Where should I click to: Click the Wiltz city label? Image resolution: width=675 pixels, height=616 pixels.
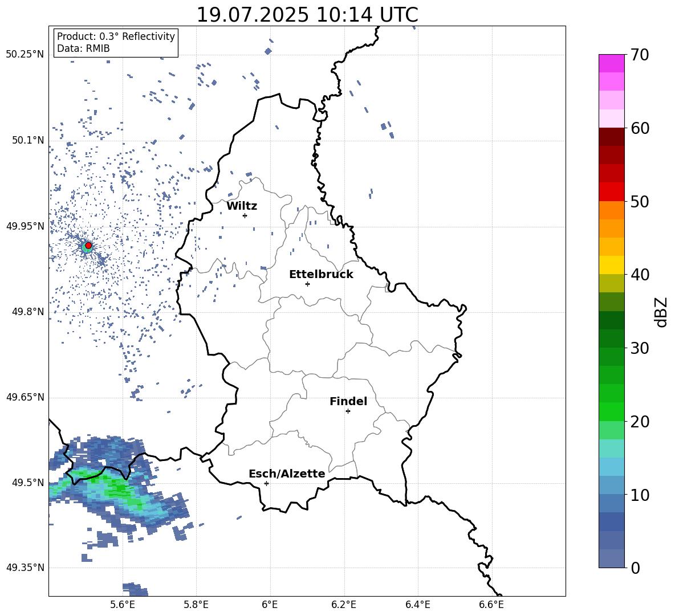242,206
